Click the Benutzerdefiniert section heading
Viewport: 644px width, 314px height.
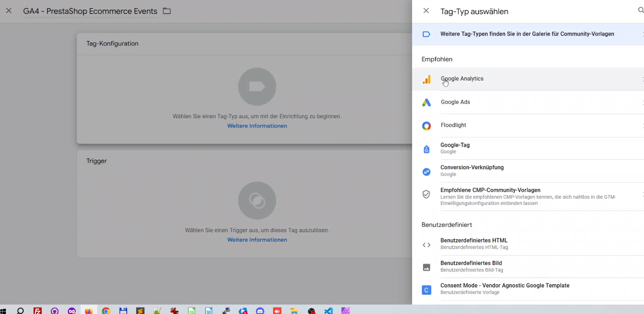(447, 225)
